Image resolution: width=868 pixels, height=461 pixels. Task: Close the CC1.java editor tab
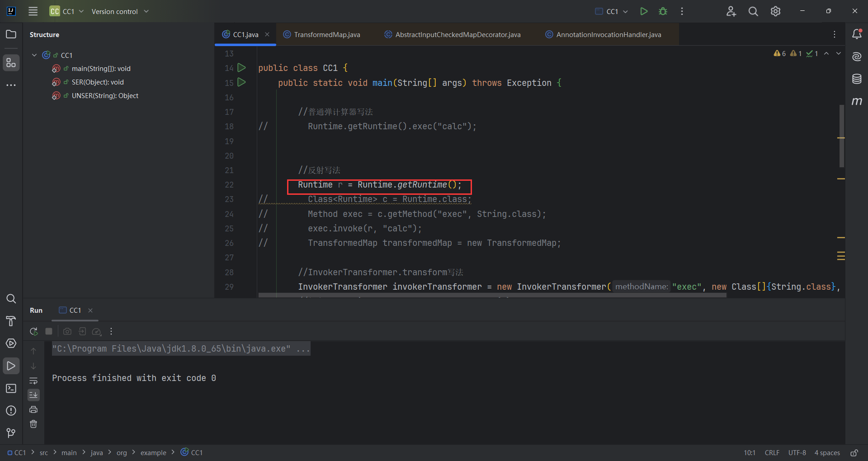click(x=267, y=34)
